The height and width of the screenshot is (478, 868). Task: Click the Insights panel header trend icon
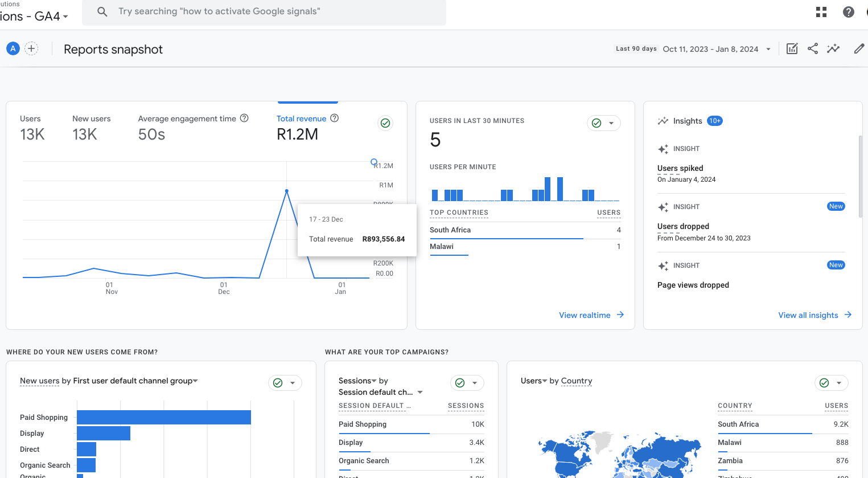click(663, 121)
